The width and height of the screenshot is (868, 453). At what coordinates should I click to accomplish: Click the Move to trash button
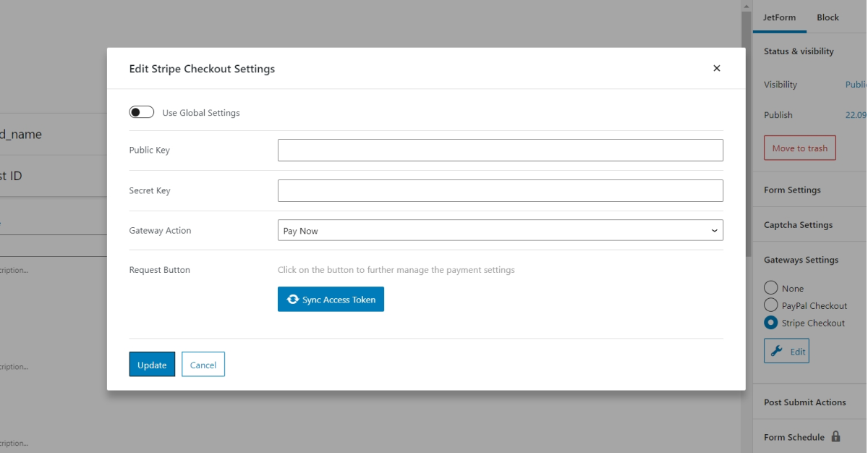[799, 148]
